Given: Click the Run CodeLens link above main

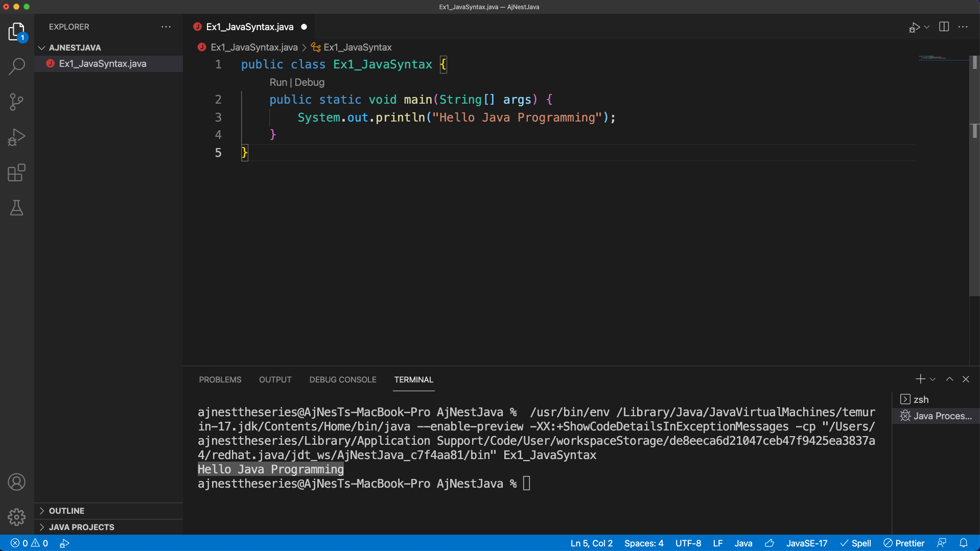Looking at the screenshot, I should click(x=278, y=82).
